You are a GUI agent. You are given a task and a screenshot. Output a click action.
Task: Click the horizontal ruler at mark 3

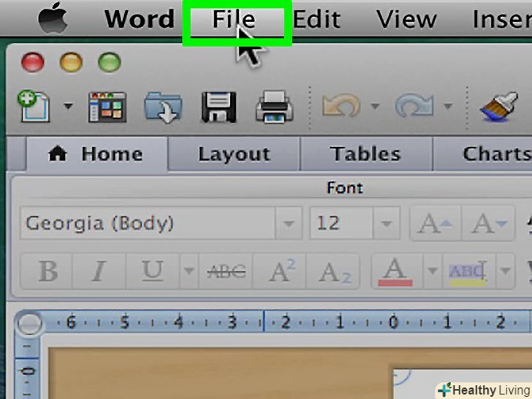point(232,322)
